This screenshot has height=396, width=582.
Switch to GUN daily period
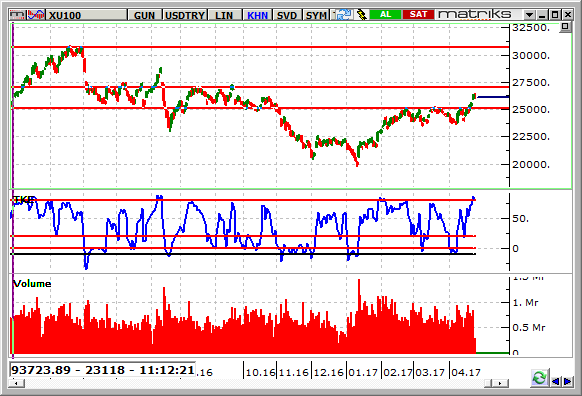pos(144,15)
